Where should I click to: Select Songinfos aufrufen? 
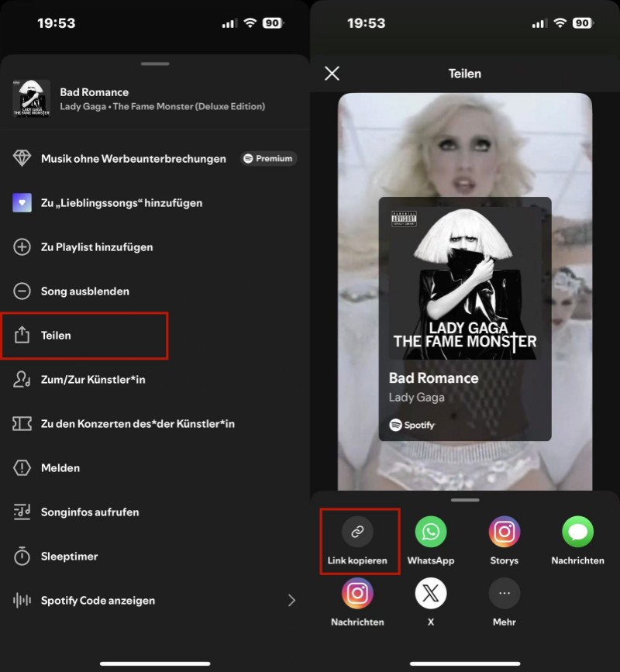pos(155,512)
